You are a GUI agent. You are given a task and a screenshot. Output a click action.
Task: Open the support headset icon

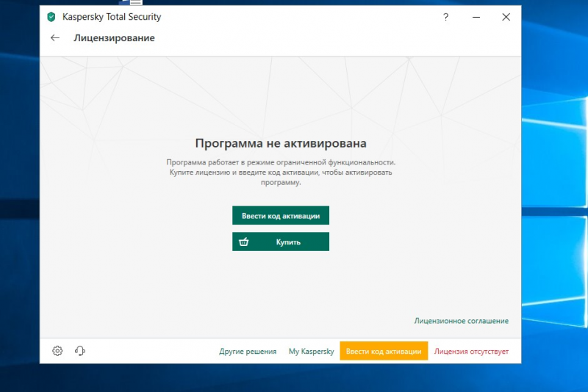(80, 351)
